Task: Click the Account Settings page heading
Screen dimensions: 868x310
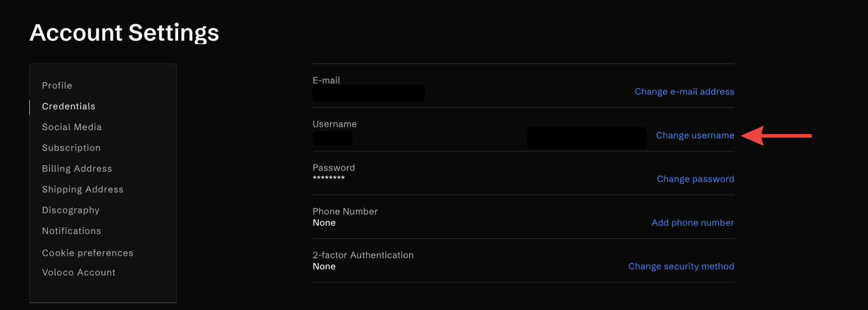Action: point(124,33)
